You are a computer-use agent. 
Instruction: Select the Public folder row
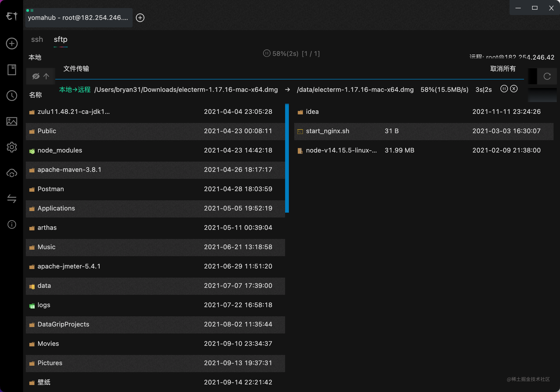coord(155,131)
